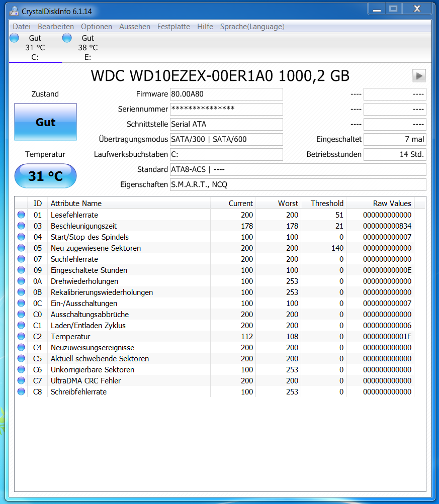Click status orb for Ein-/Ausschaltungen row
Viewport: 439px width, 504px height.
(x=21, y=303)
